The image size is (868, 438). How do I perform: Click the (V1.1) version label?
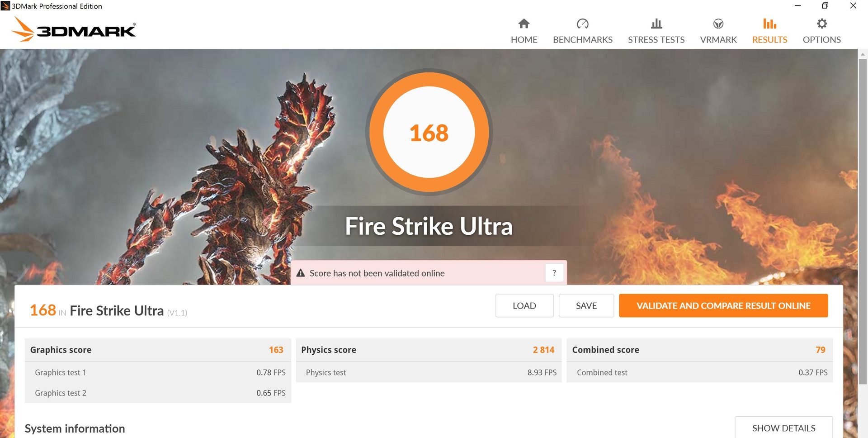177,313
